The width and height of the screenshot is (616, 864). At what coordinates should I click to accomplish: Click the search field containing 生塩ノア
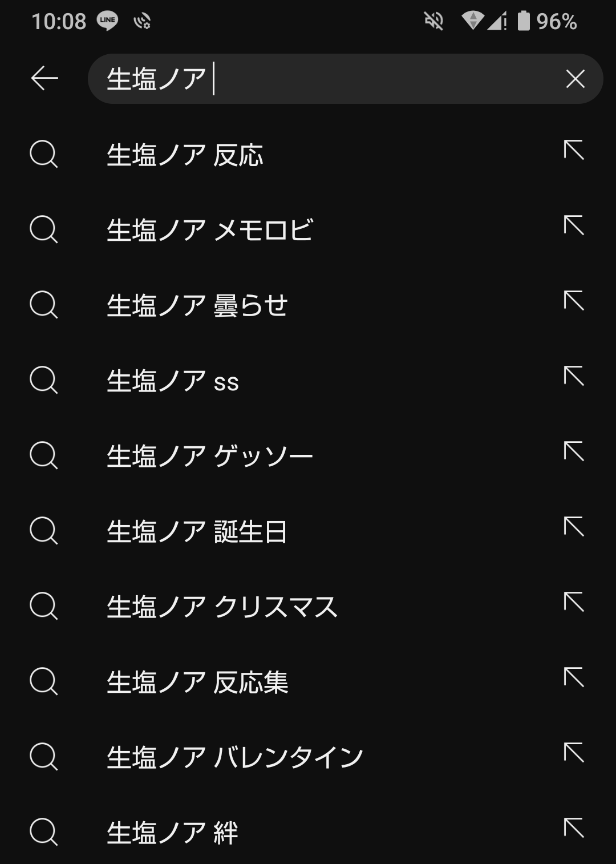[x=331, y=79]
